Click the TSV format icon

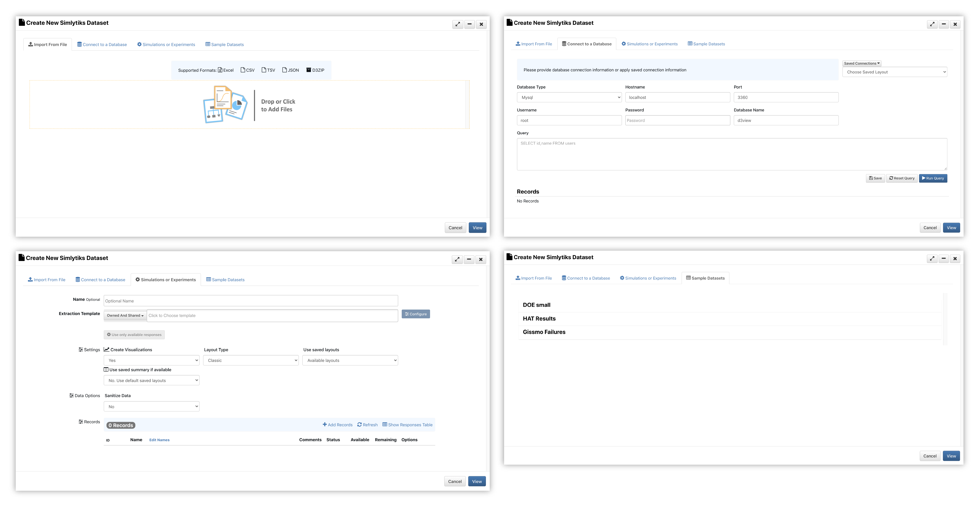coord(264,70)
